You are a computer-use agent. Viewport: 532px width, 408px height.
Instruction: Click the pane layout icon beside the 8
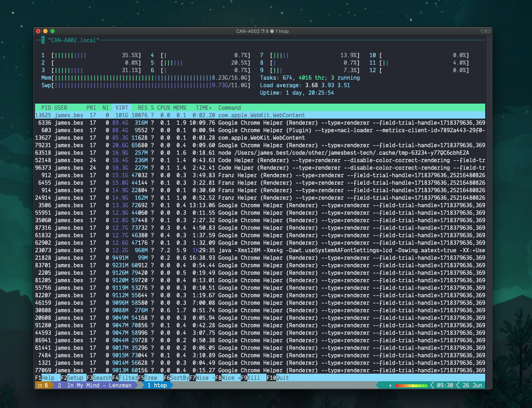(39, 385)
